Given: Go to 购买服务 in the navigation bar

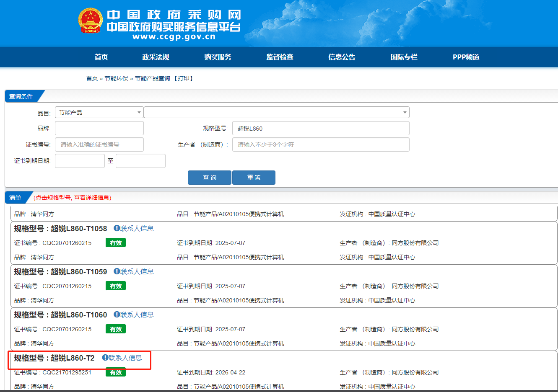Looking at the screenshot, I should coord(218,57).
